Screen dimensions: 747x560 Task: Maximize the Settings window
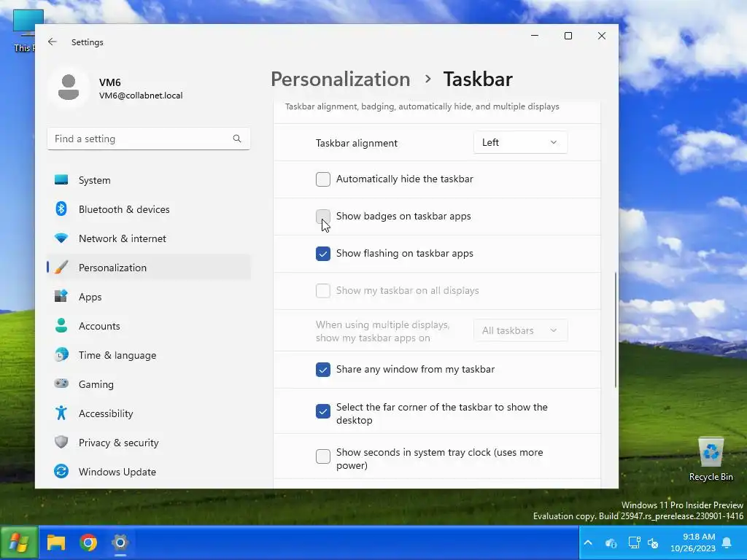pyautogui.click(x=568, y=36)
